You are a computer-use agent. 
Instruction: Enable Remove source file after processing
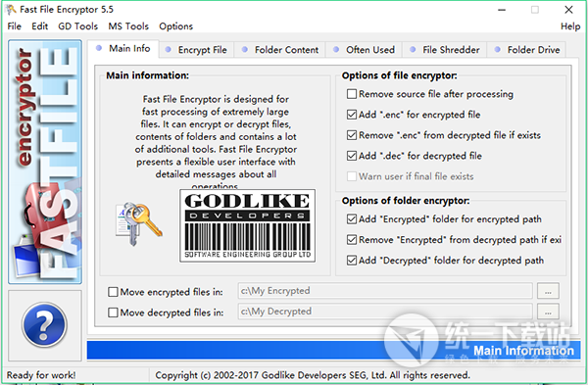pyautogui.click(x=352, y=94)
